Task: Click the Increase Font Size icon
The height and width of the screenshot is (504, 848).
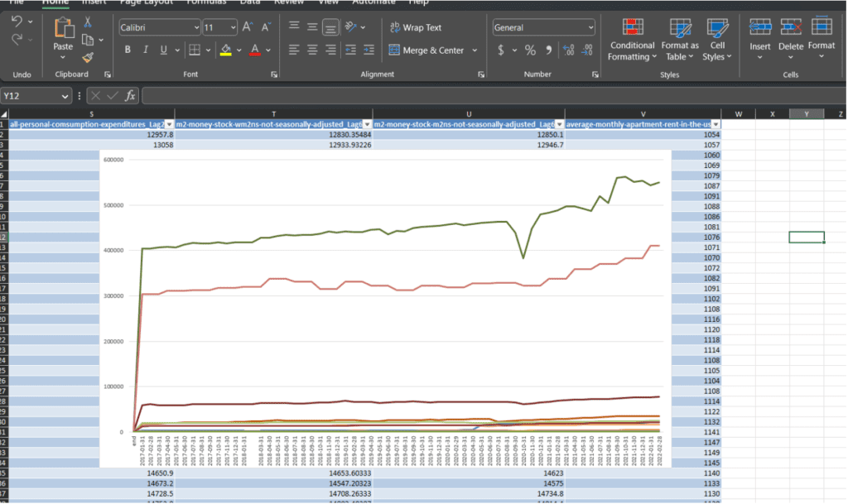Action: click(247, 27)
